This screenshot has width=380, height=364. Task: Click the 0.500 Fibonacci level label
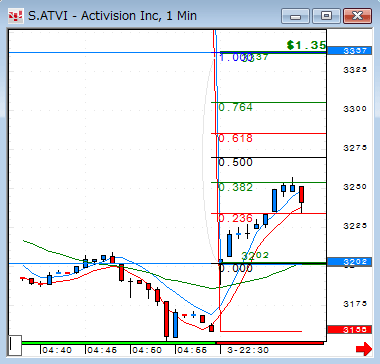pos(235,162)
